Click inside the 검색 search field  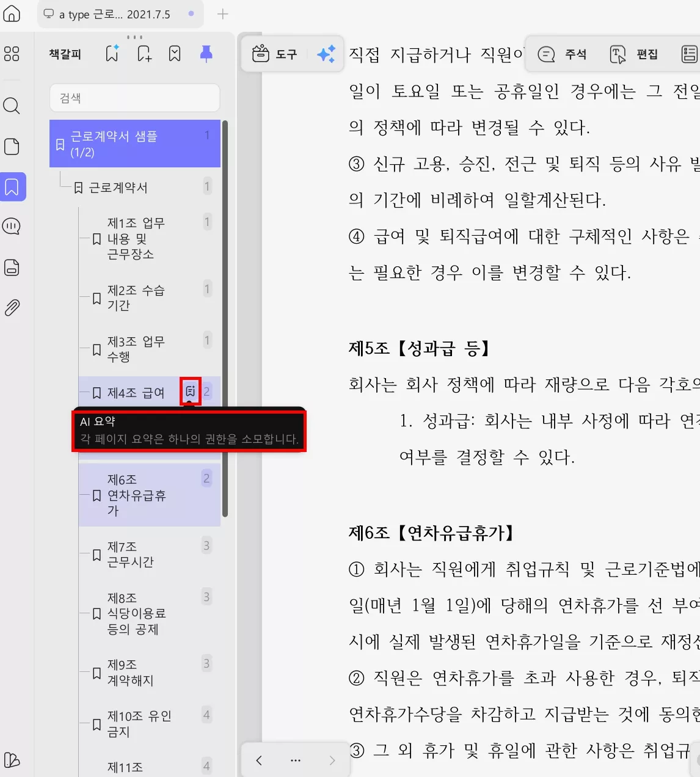coord(134,98)
